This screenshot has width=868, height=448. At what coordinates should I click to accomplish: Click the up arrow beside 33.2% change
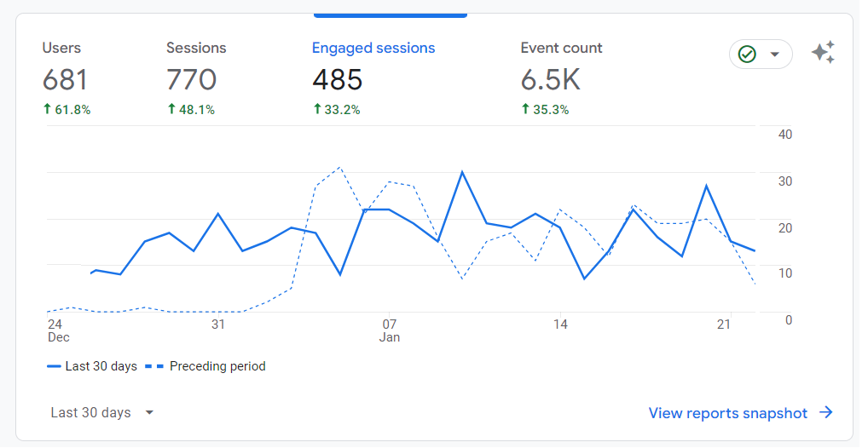[x=317, y=109]
